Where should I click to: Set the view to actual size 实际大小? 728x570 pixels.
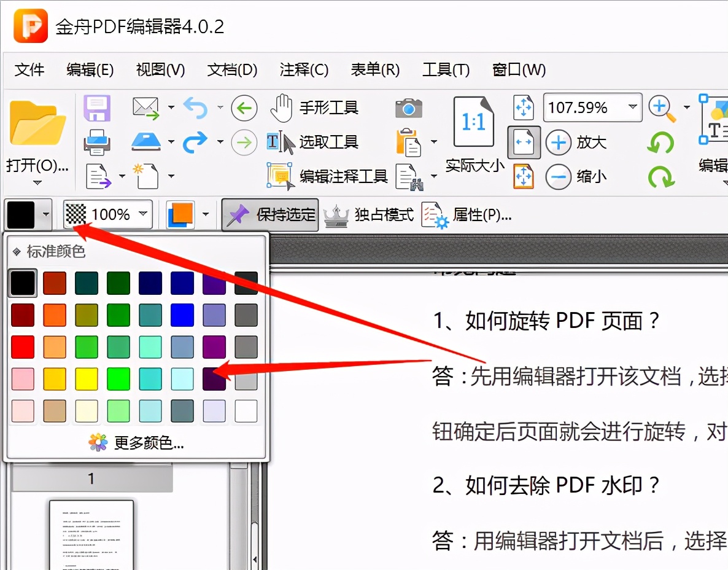point(474,135)
